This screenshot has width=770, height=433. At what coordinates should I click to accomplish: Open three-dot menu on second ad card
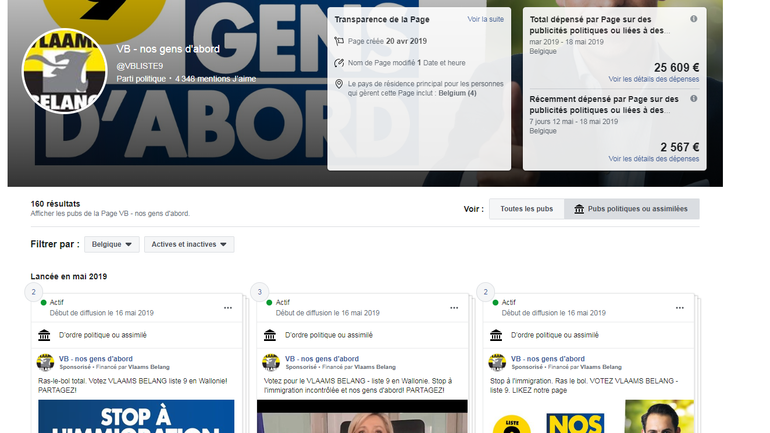coord(453,308)
